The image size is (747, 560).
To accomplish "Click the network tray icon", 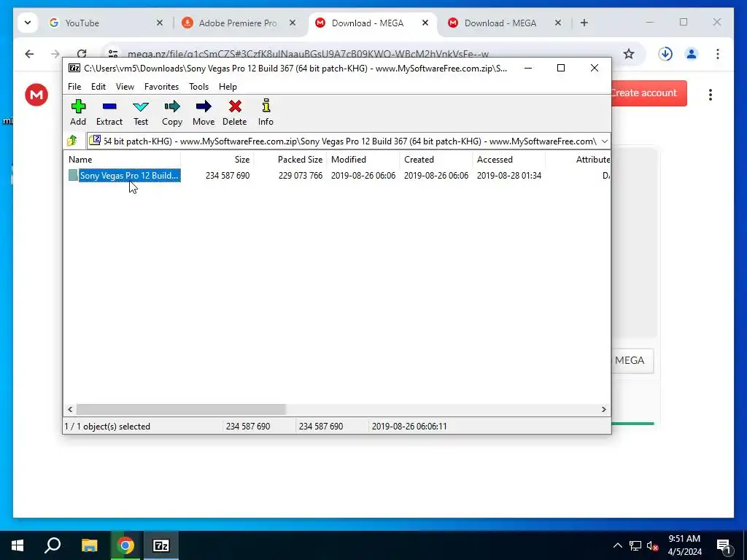I will (x=635, y=545).
